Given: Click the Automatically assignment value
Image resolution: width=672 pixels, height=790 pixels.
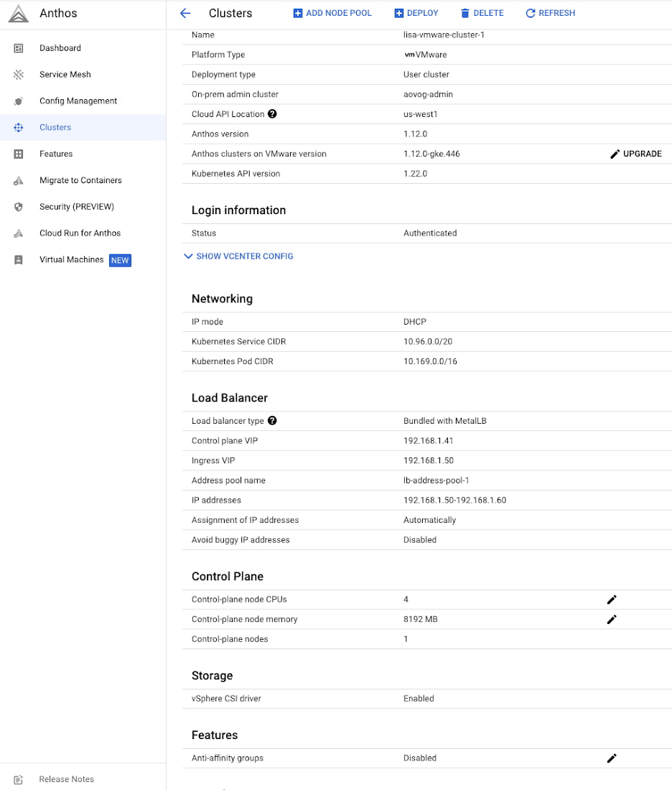Looking at the screenshot, I should pos(430,520).
